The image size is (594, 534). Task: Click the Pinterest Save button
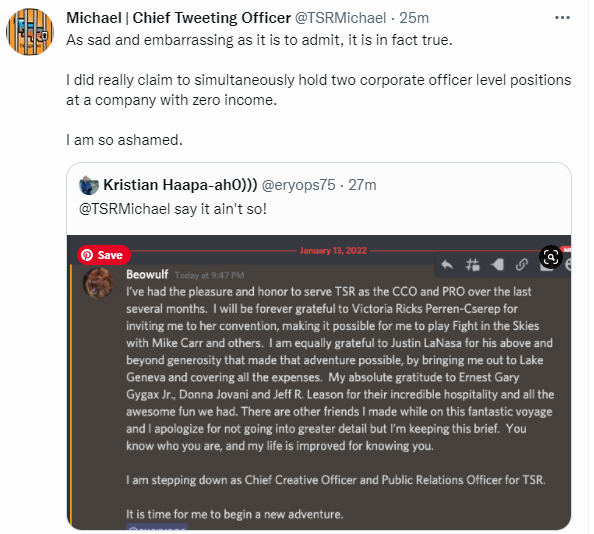[104, 255]
